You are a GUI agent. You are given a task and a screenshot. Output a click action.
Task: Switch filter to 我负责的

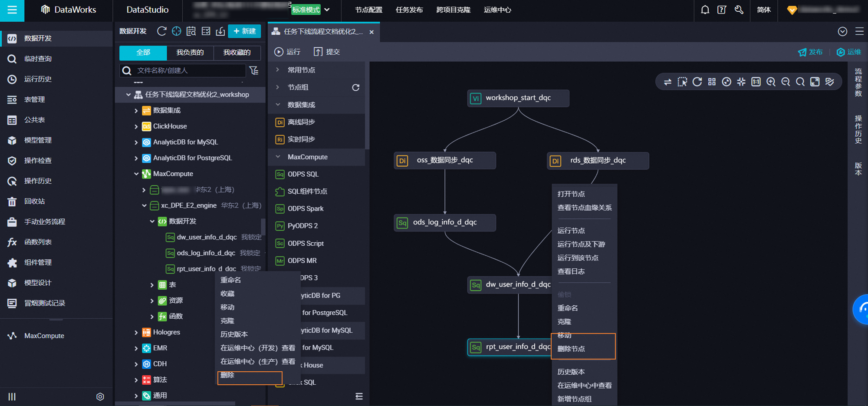coord(190,53)
